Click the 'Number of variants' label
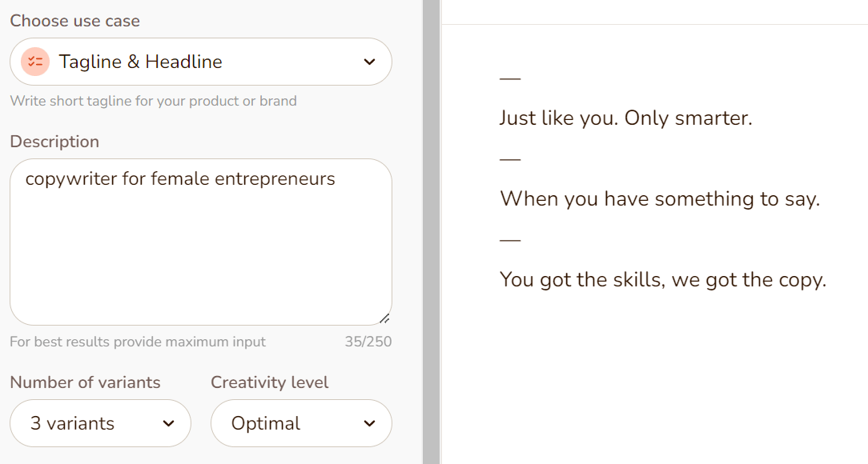868x464 pixels. [85, 382]
